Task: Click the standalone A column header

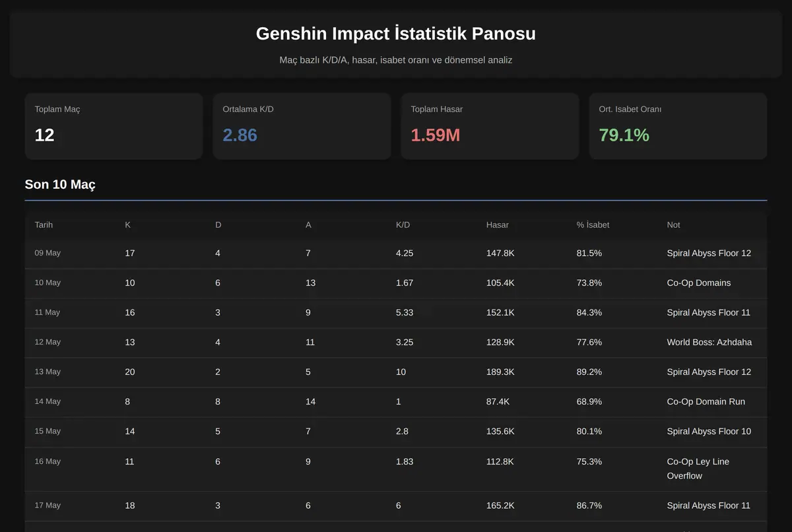Action: tap(308, 225)
